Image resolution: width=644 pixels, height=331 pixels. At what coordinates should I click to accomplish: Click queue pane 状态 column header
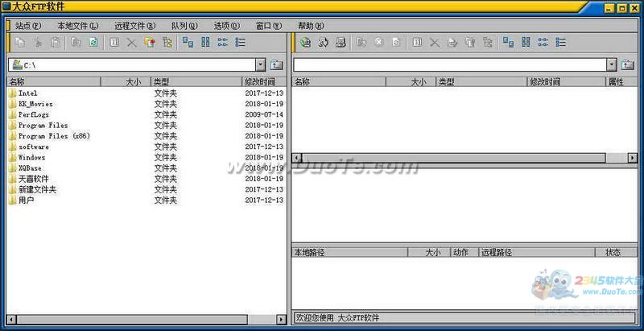[616, 252]
